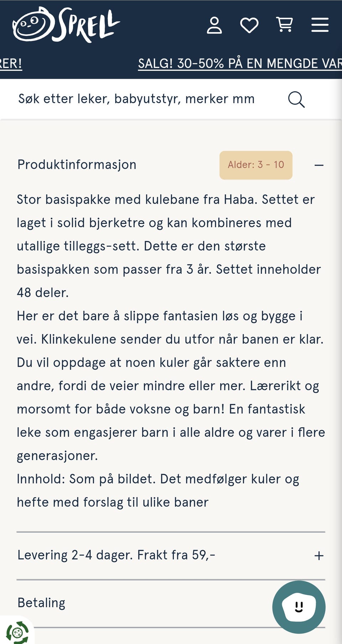Open the user account icon
Screen dimensions: 342x644
click(x=215, y=25)
